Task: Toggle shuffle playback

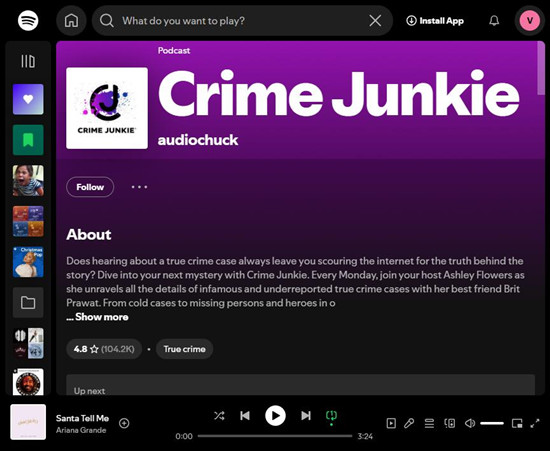Action: point(219,416)
